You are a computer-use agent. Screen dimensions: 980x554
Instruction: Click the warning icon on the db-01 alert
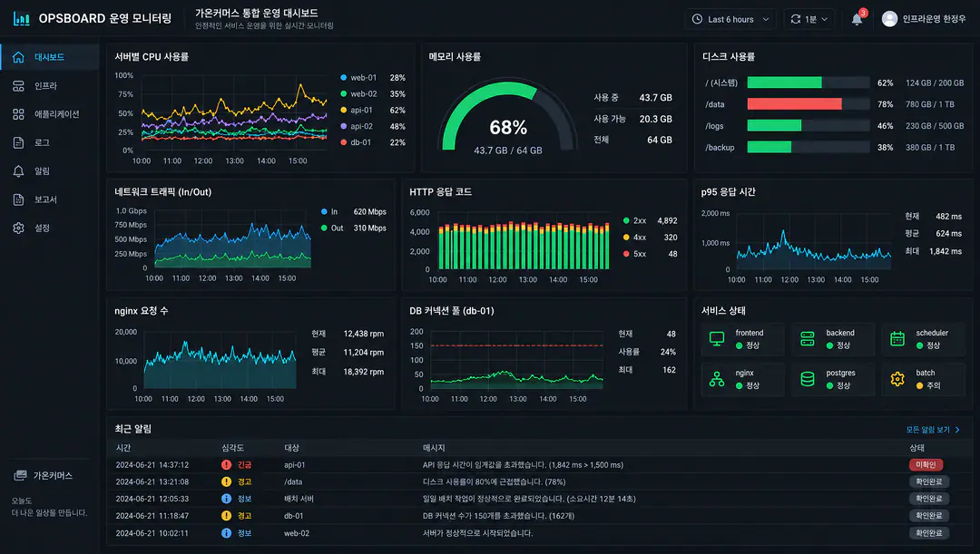click(x=226, y=516)
